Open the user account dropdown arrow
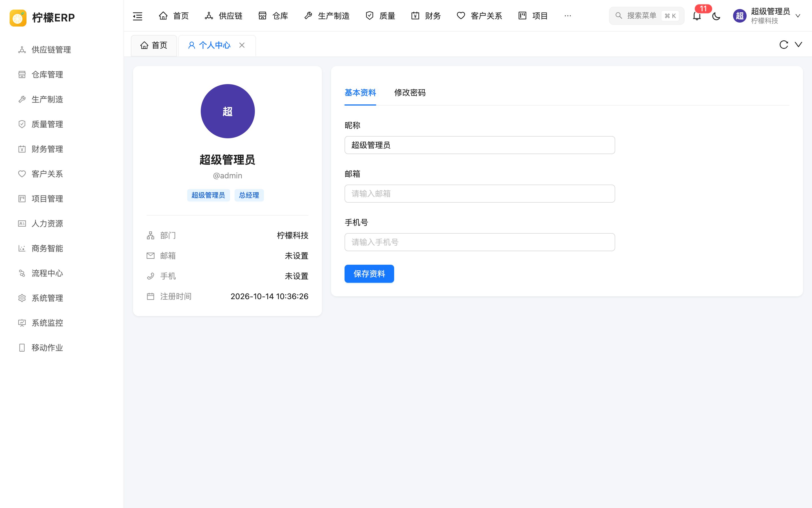Screen dimensions: 812x508 pyautogui.click(x=798, y=16)
